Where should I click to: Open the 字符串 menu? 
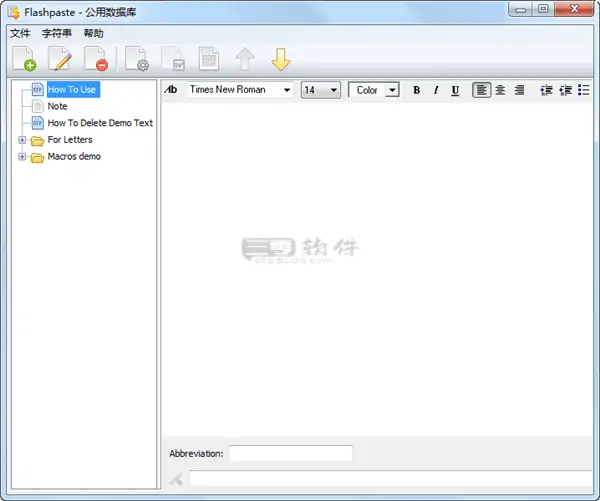tap(57, 33)
